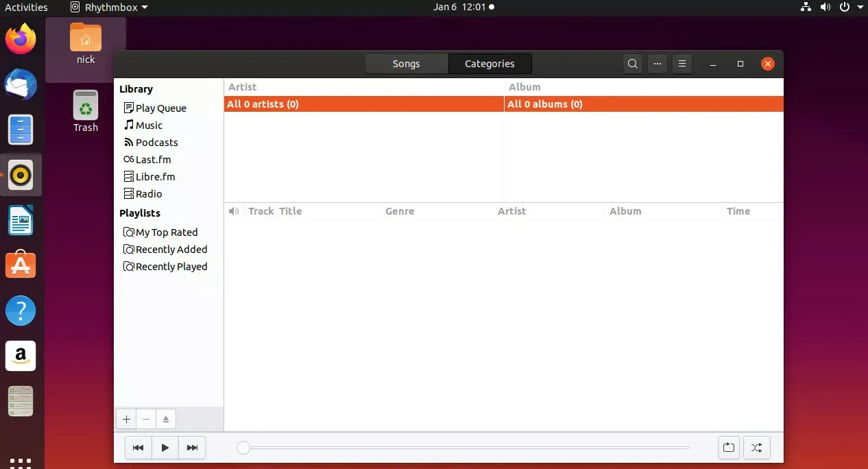Open the search button in Rhythmbox header
This screenshot has width=868, height=469.
pos(632,64)
